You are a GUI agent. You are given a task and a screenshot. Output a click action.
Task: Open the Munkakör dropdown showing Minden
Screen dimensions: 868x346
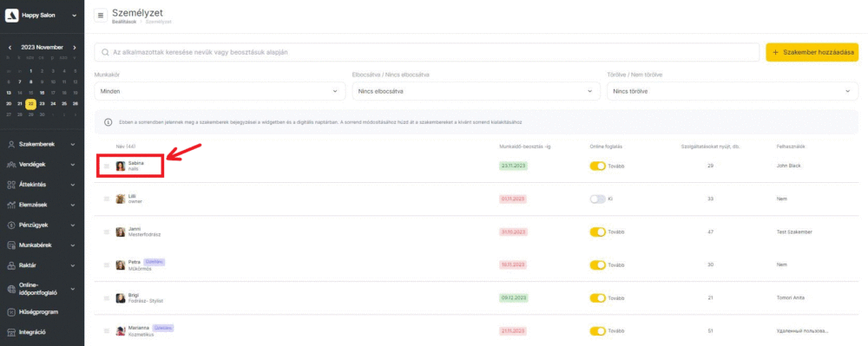[220, 91]
